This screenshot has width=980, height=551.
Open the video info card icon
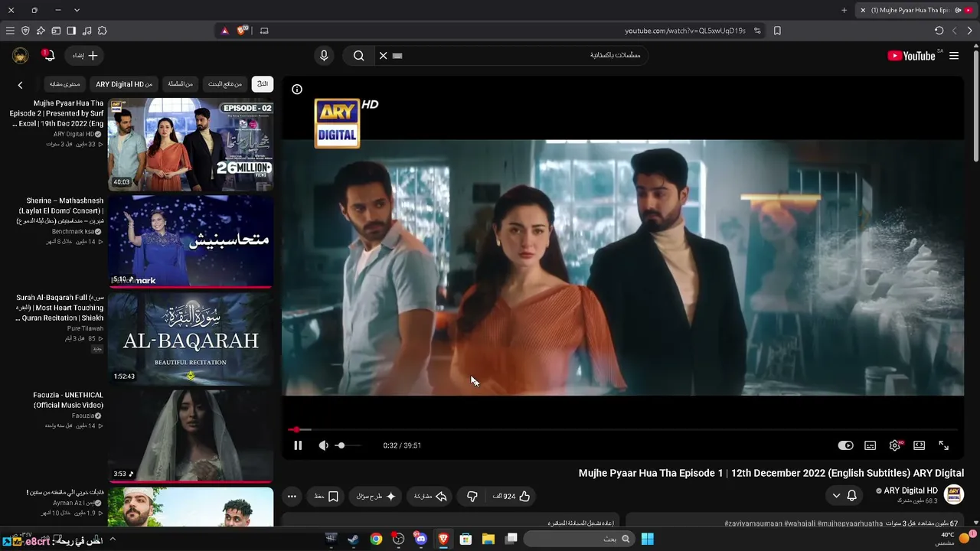[x=297, y=90]
